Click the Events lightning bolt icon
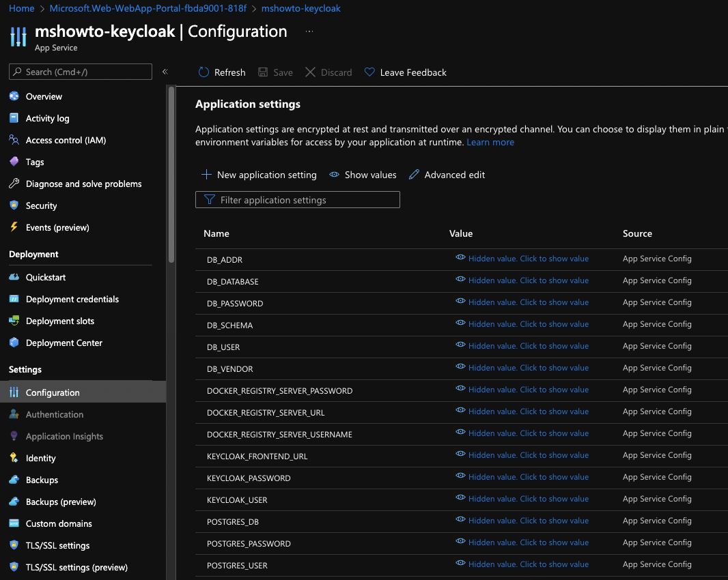This screenshot has height=580, width=728. (x=14, y=227)
